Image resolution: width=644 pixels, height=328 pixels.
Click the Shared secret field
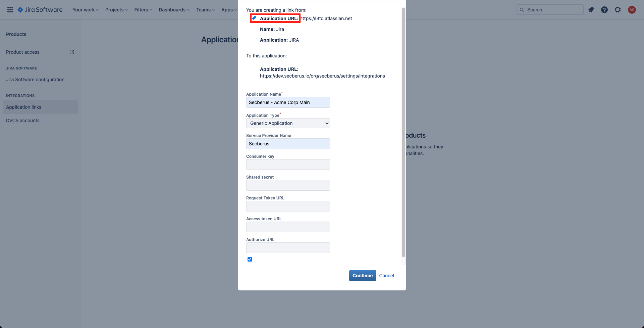(x=288, y=185)
